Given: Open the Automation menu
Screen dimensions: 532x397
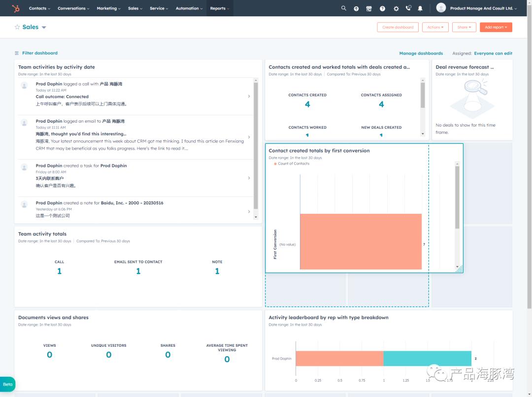Looking at the screenshot, I should click(x=189, y=8).
